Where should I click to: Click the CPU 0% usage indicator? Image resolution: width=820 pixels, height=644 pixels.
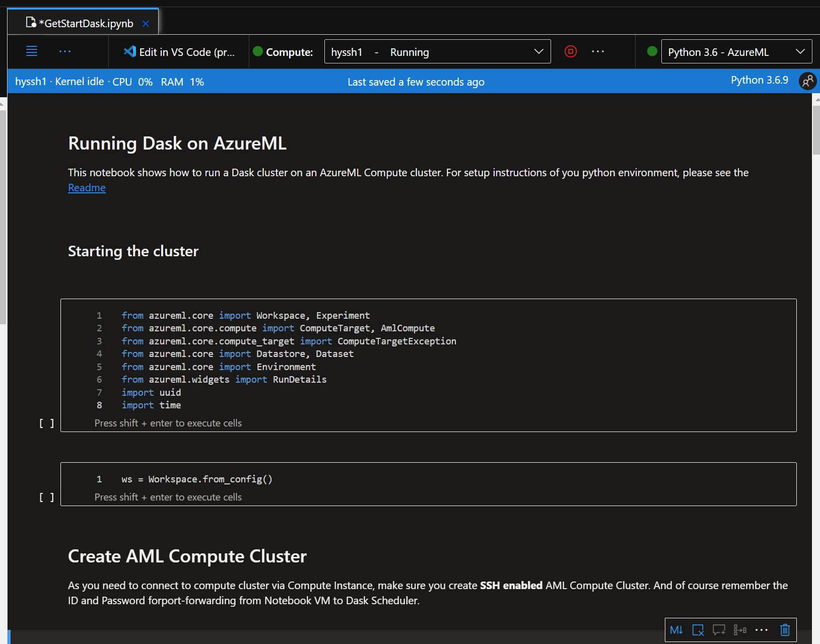[132, 82]
